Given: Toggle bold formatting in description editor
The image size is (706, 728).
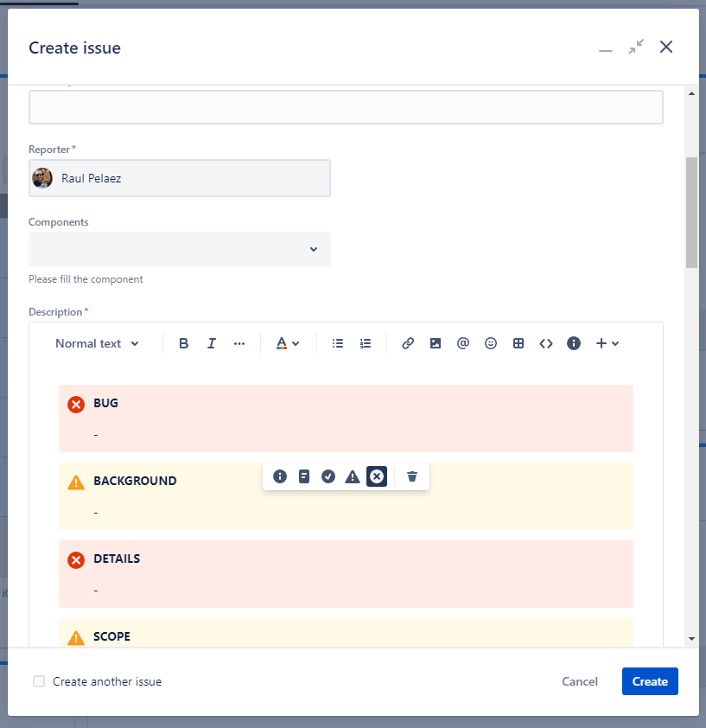Looking at the screenshot, I should tap(184, 343).
